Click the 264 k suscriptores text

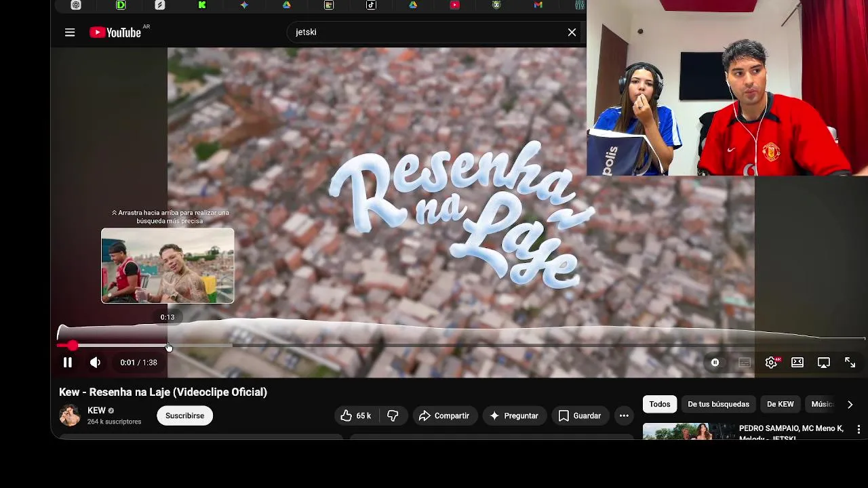tap(114, 422)
